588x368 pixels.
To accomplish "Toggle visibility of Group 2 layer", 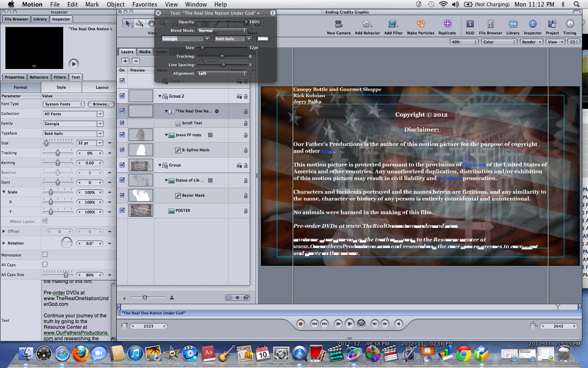I will pyautogui.click(x=122, y=96).
